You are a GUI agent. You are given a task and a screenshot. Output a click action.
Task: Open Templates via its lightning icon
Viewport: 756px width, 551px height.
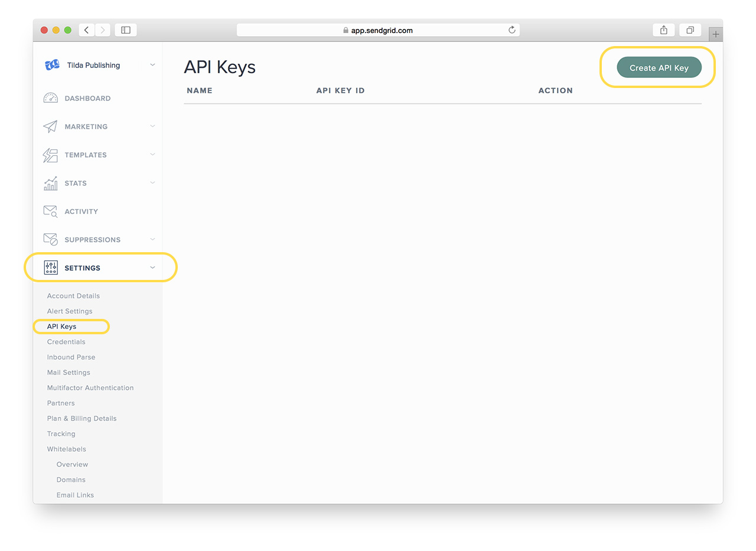[52, 155]
